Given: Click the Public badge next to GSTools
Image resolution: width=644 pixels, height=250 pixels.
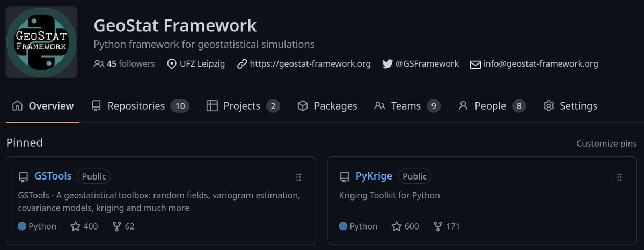Looking at the screenshot, I should (x=94, y=176).
